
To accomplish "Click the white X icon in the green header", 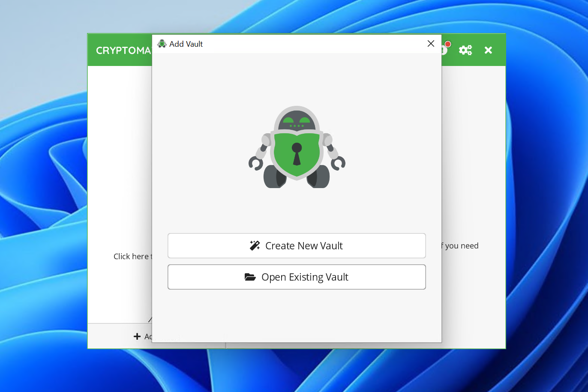I will click(488, 50).
